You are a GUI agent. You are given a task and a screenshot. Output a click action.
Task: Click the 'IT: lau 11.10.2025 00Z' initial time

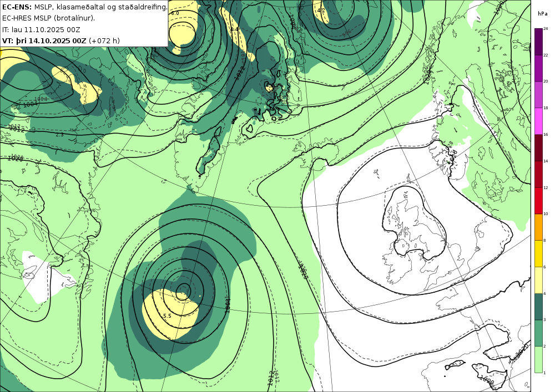(41, 30)
